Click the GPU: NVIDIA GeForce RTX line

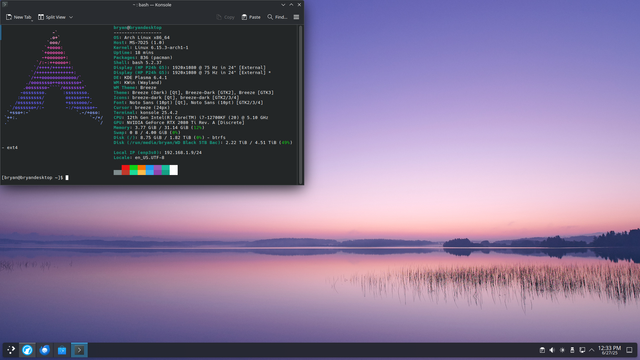(179, 122)
